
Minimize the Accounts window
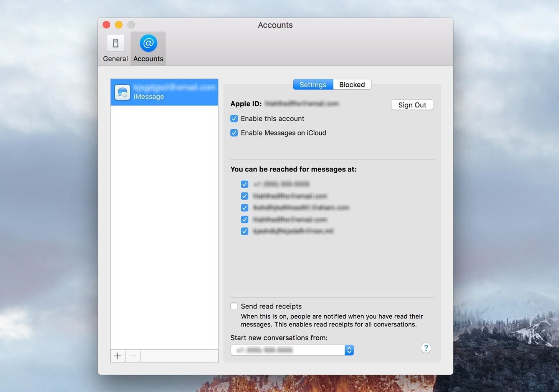click(x=119, y=25)
